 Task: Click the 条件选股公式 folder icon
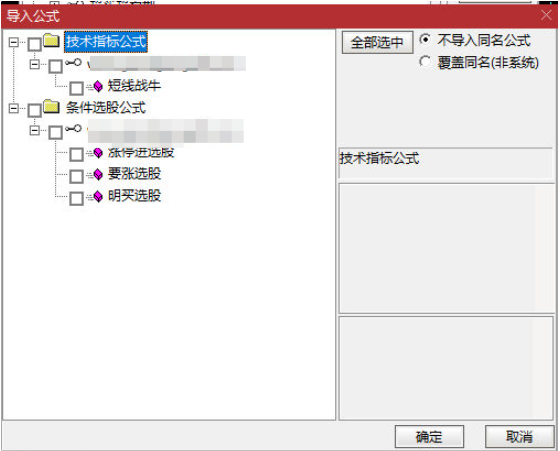[51, 106]
